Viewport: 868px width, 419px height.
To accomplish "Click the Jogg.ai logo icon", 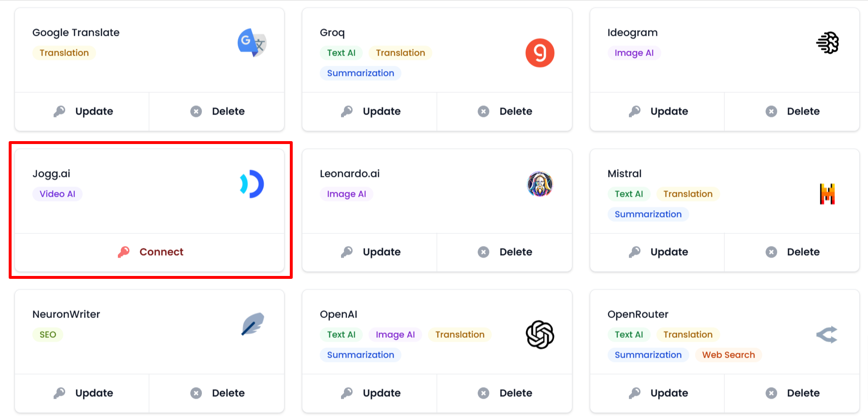I will click(x=252, y=184).
